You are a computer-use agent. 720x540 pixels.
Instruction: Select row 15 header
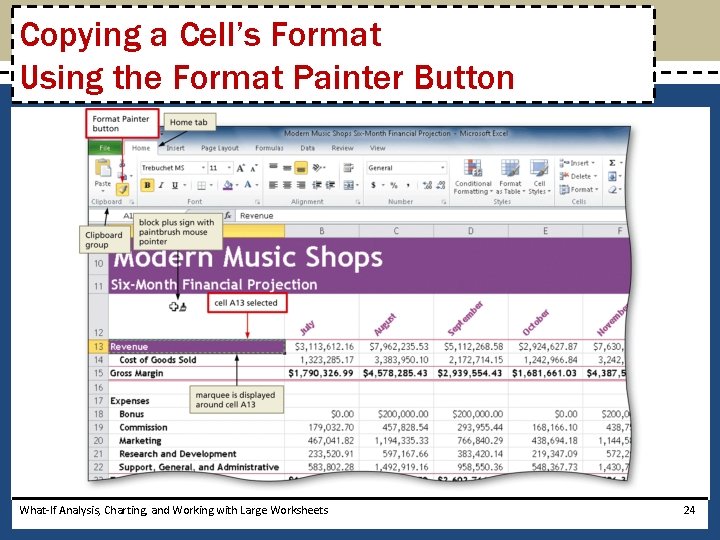point(98,373)
